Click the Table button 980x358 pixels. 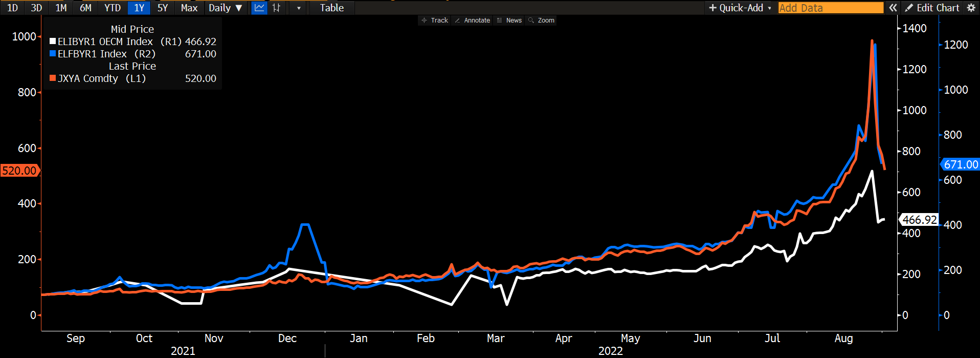332,8
